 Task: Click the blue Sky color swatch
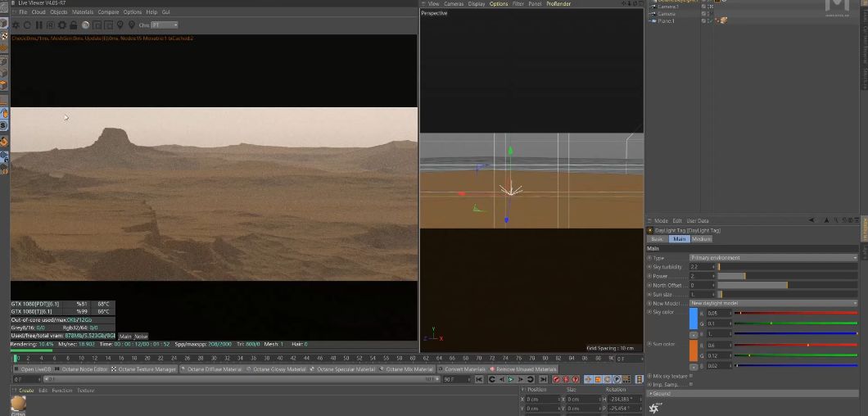(694, 319)
